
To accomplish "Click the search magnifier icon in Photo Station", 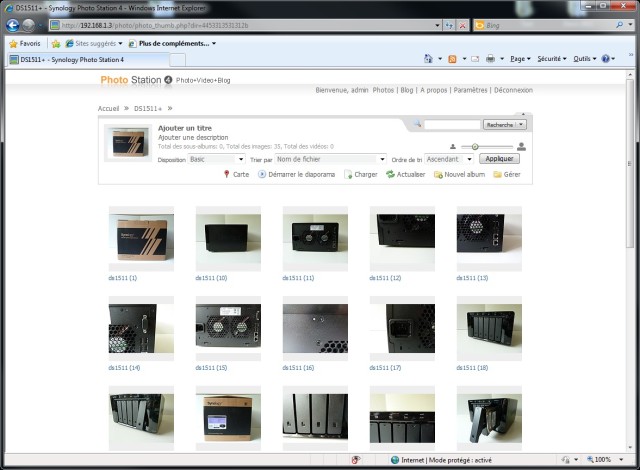I will 417,124.
